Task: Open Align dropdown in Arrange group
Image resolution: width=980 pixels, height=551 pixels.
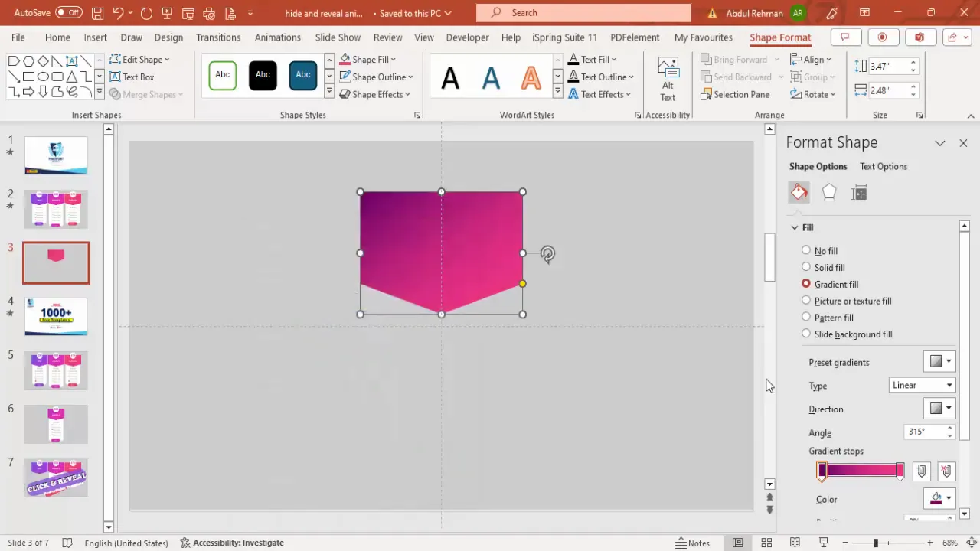Action: coord(812,59)
